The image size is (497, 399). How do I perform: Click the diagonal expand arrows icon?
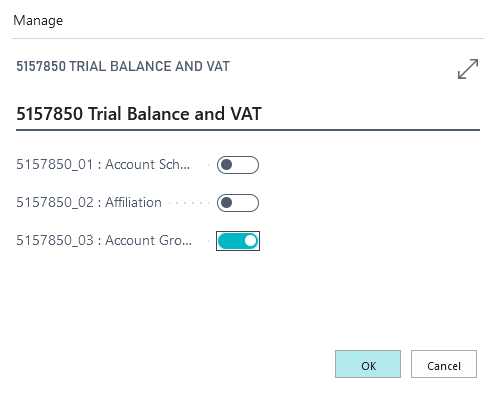[x=468, y=69]
